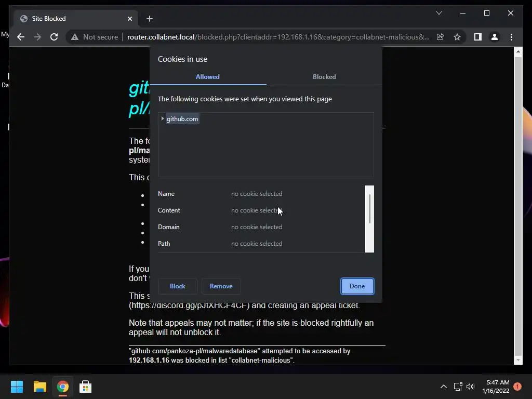Open the tab search chevron
532x399 pixels.
click(438, 13)
